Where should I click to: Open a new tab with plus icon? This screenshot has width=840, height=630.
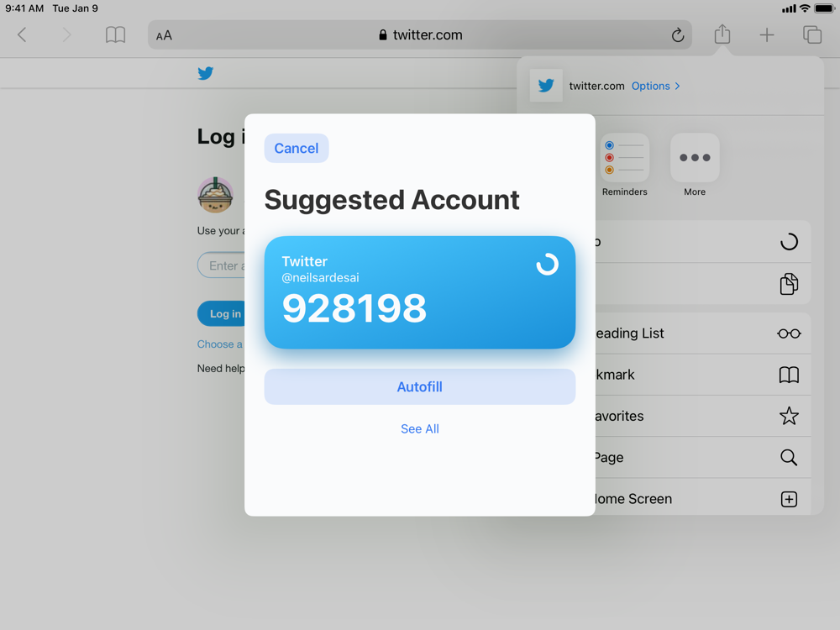tap(767, 35)
